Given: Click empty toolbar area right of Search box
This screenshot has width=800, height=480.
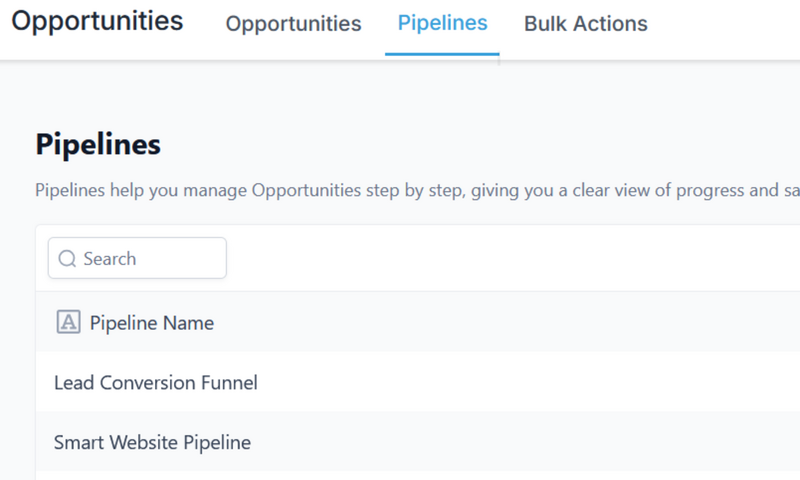Looking at the screenshot, I should (x=500, y=259).
